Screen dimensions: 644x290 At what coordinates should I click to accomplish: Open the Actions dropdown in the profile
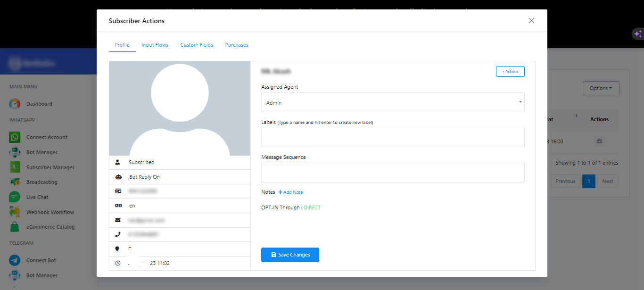pyautogui.click(x=510, y=71)
